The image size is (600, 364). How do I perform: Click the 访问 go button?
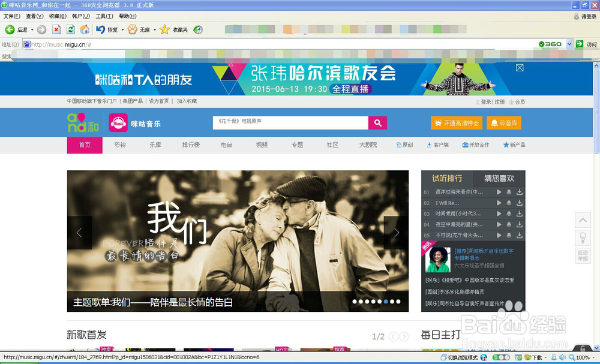pos(587,44)
